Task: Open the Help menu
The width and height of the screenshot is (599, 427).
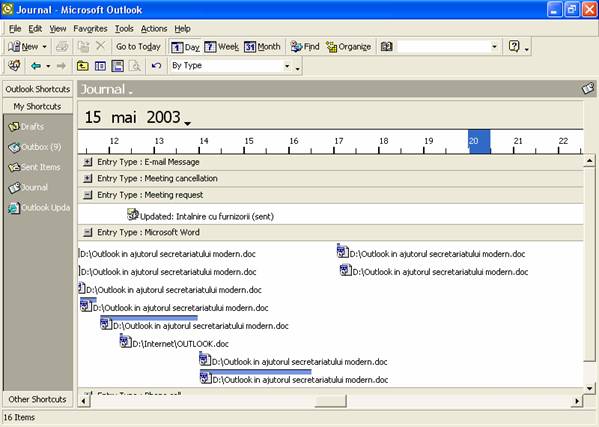Action: click(182, 29)
